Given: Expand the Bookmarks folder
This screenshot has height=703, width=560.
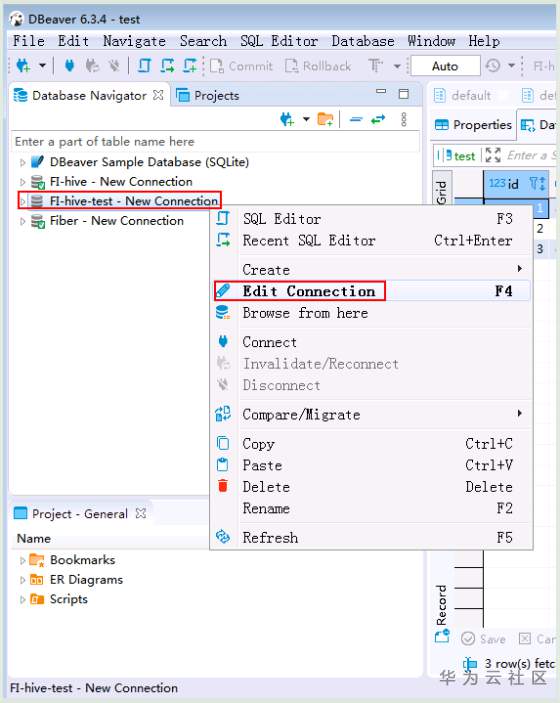Looking at the screenshot, I should click(x=22, y=560).
